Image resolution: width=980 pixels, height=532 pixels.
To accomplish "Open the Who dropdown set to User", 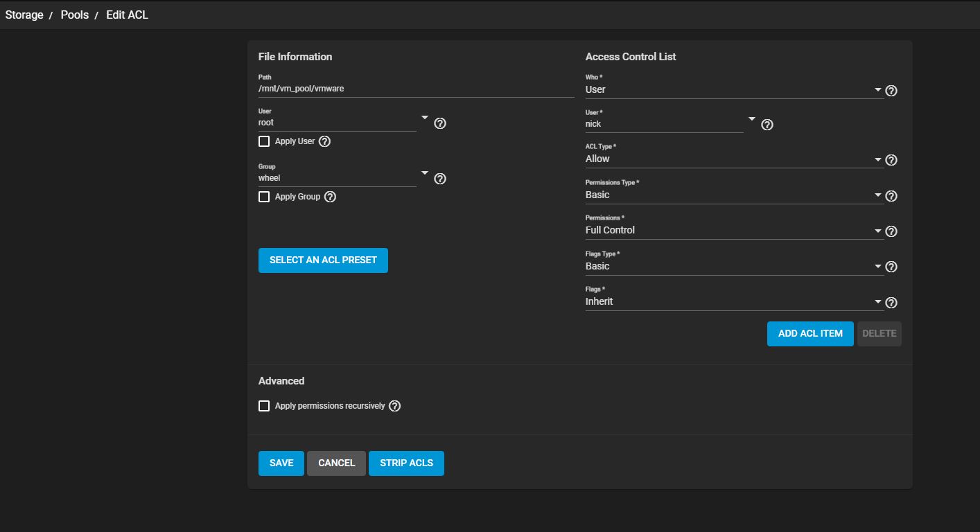I will 734,89.
